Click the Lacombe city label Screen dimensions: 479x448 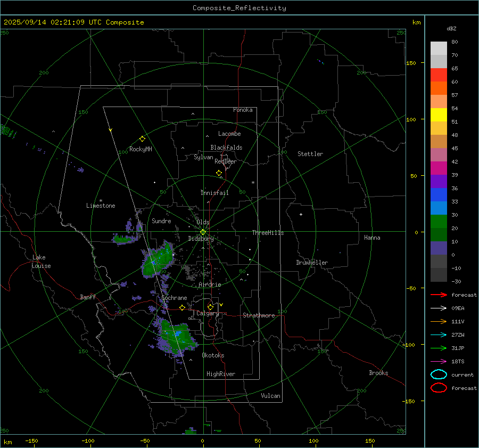coord(229,134)
